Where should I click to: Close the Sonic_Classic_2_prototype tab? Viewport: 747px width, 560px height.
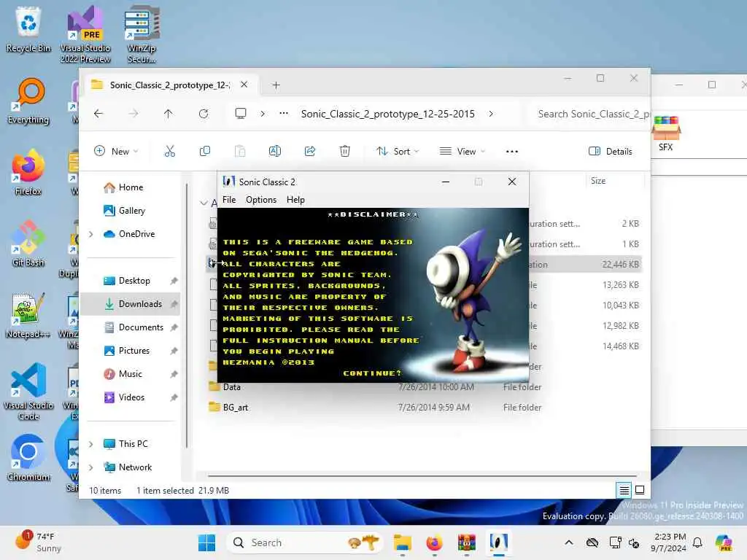point(244,85)
